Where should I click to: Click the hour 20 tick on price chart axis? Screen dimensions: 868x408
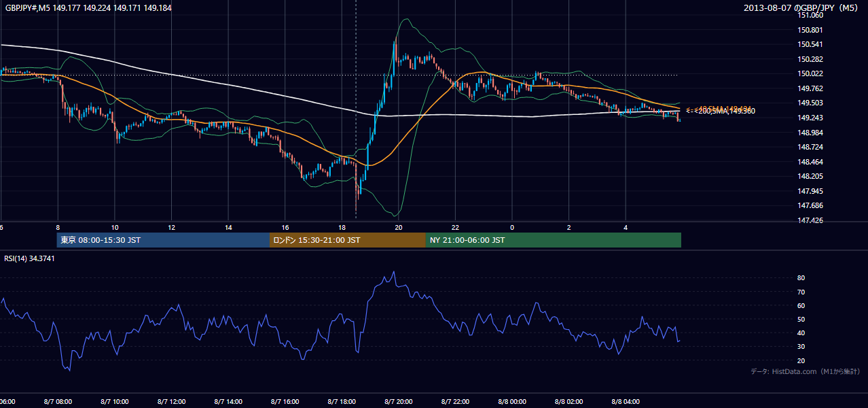point(399,227)
